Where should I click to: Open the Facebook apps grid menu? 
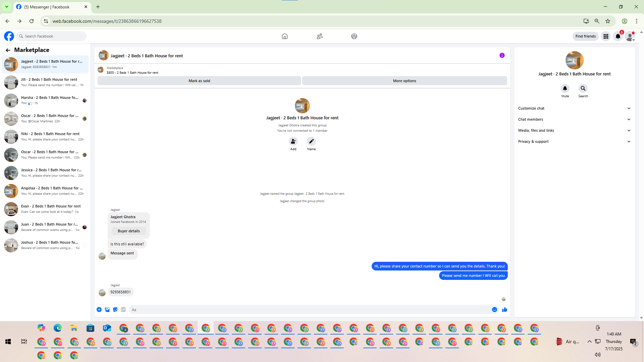(606, 36)
